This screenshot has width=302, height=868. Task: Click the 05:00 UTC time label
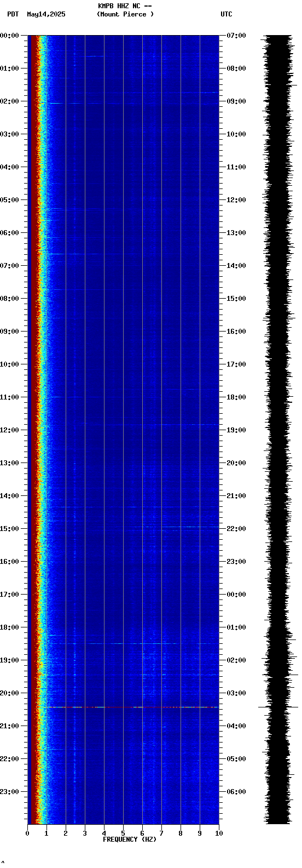point(236,759)
